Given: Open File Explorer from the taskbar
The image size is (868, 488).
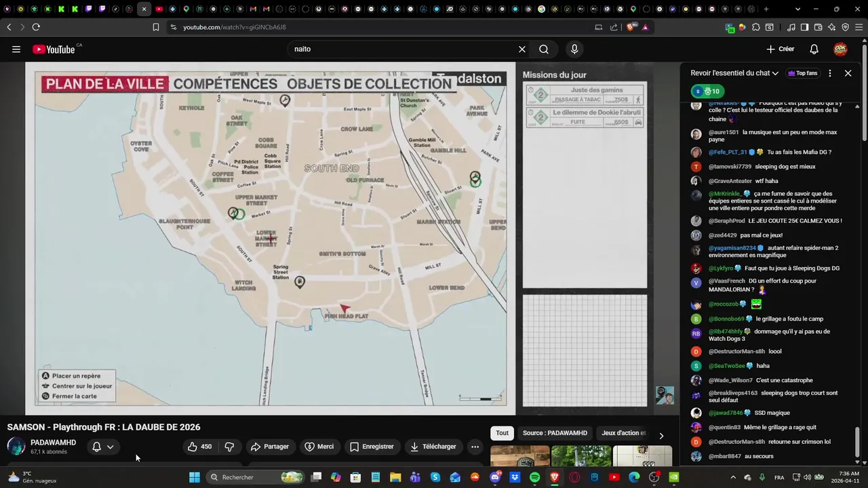Looking at the screenshot, I should pyautogui.click(x=395, y=477).
